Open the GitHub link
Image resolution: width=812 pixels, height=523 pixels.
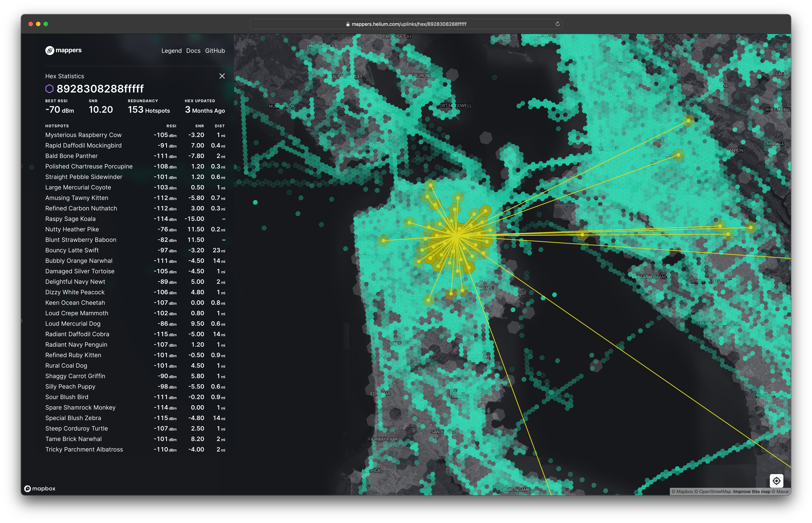(215, 51)
